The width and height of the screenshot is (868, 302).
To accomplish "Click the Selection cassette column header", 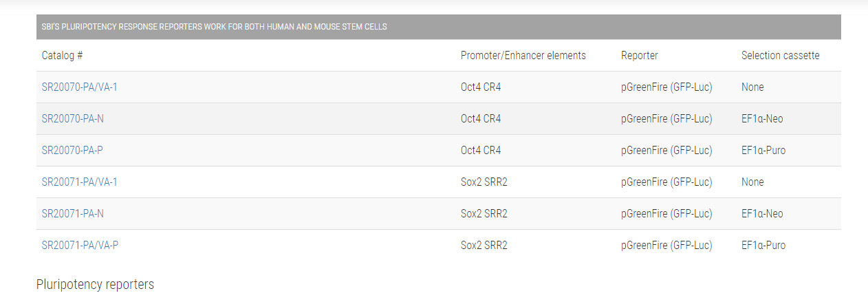I will (780, 56).
